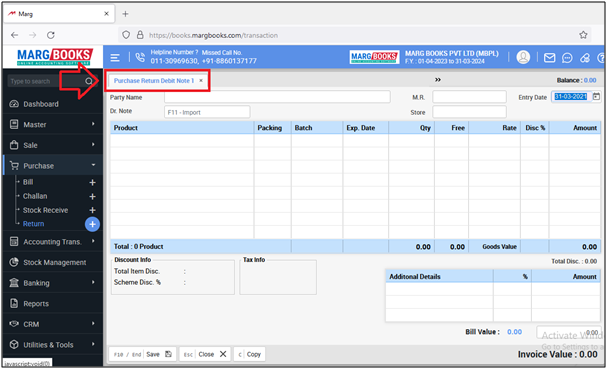Click the MARG BOOKS company logo in header

point(374,57)
